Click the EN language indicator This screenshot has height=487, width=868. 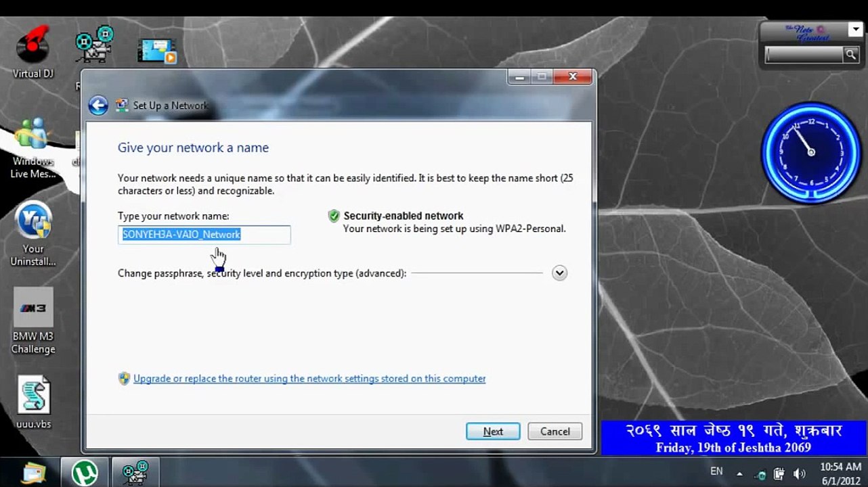point(716,471)
